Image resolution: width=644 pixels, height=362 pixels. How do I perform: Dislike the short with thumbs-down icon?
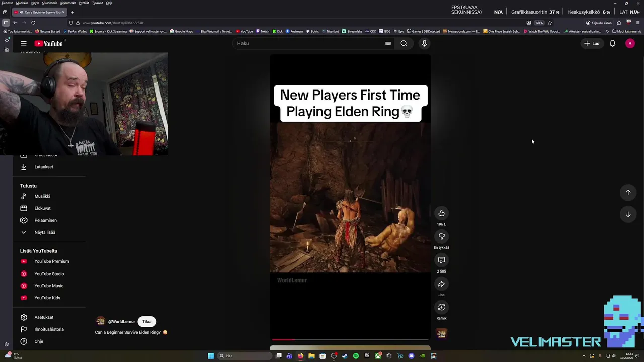pyautogui.click(x=441, y=237)
